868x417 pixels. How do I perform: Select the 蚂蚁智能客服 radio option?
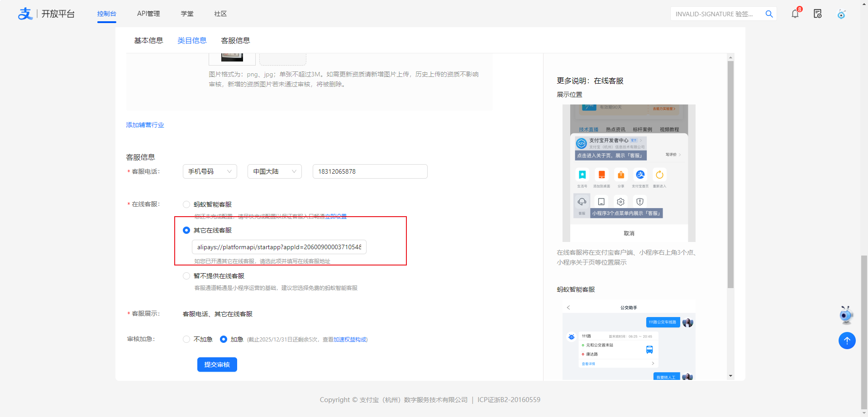[x=186, y=204]
